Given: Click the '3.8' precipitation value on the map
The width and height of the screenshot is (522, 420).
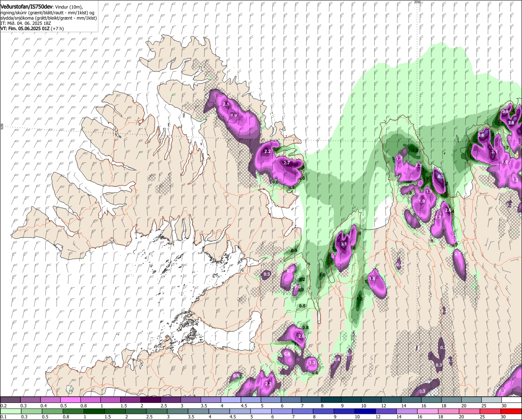Looking at the screenshot, I should pos(511,123).
